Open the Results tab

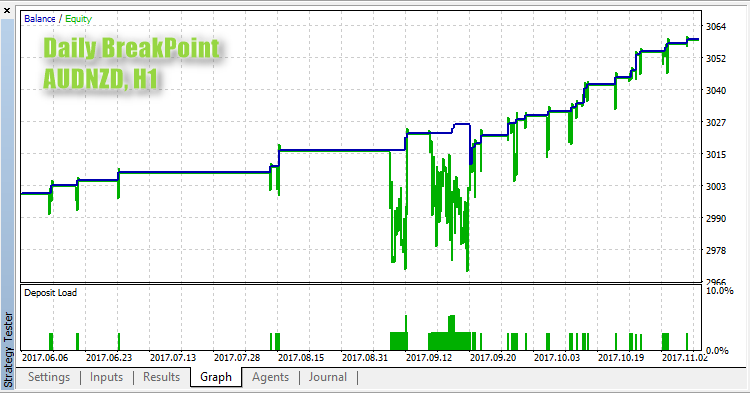(161, 377)
